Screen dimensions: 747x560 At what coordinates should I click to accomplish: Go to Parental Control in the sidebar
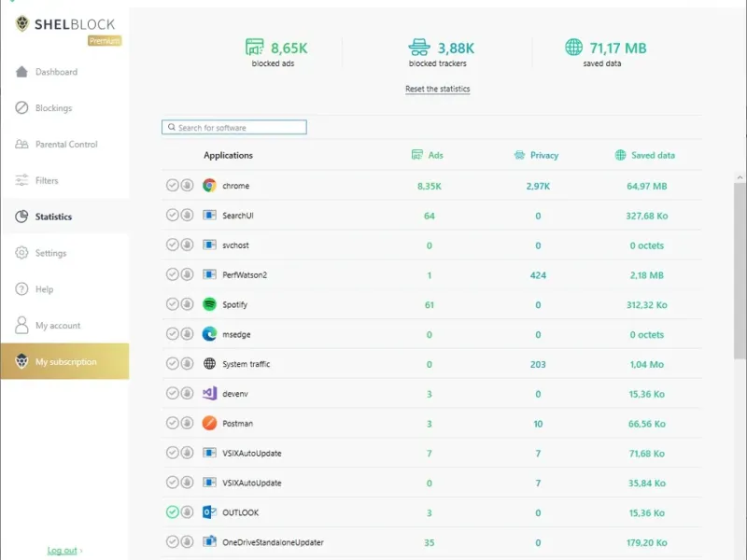[65, 145]
